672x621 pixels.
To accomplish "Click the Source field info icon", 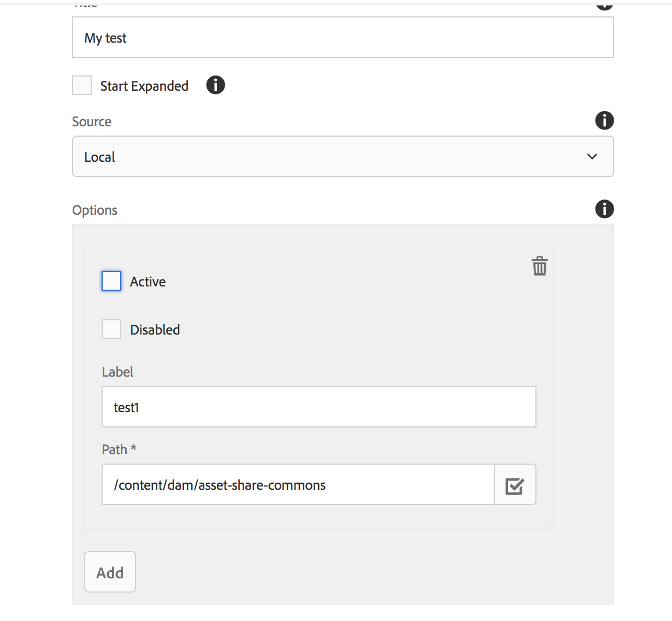I will coord(604,120).
